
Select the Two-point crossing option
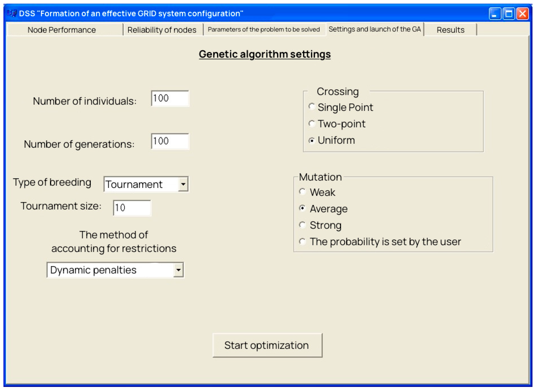pos(312,124)
